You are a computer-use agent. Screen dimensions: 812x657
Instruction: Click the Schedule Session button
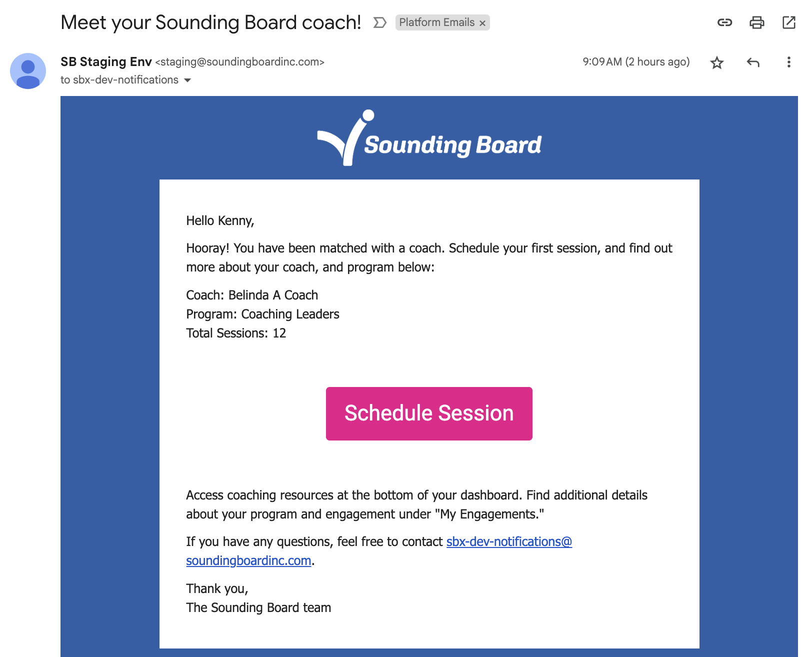pos(429,413)
